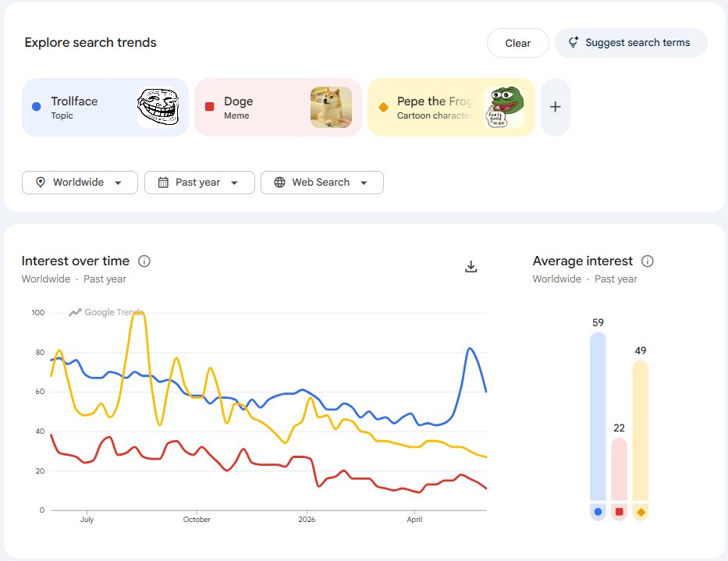
Task: Click the April axis label
Action: 414,519
